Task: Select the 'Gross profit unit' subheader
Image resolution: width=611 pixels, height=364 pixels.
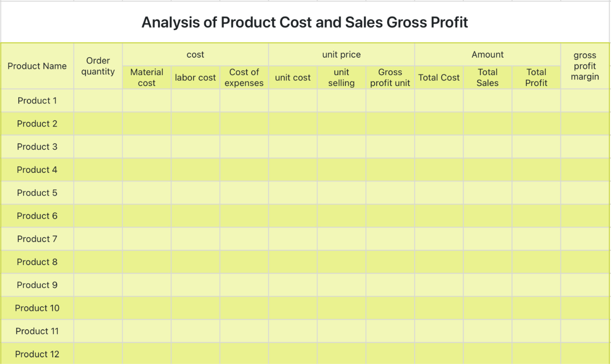Action: [x=390, y=78]
